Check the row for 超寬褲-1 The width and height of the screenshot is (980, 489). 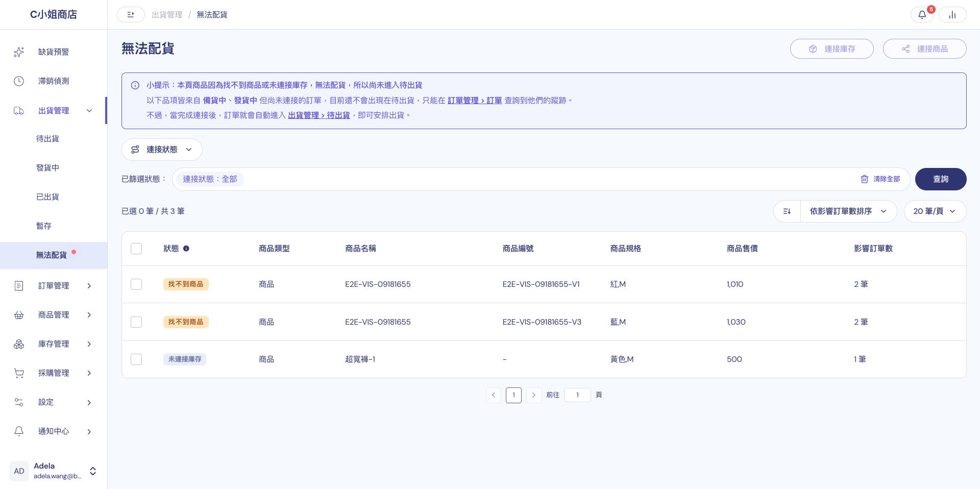pos(136,359)
